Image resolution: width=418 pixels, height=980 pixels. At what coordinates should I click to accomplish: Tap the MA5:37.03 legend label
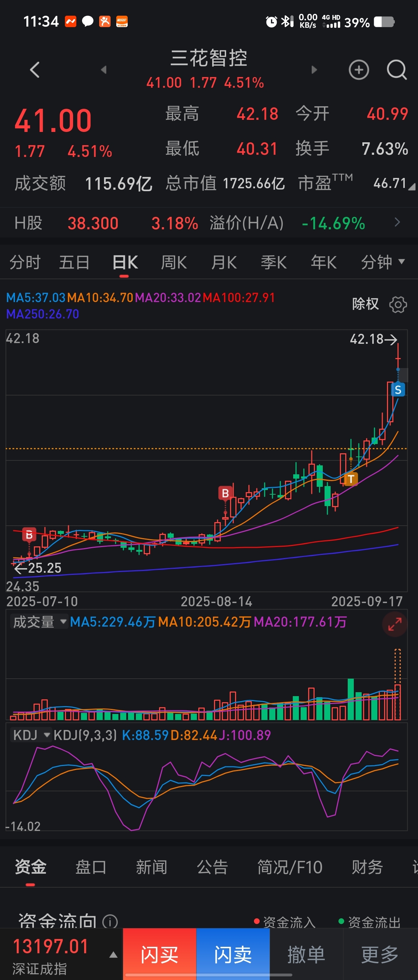click(x=36, y=297)
